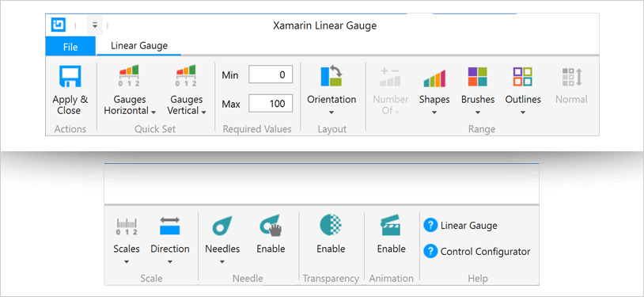The width and height of the screenshot is (644, 297).
Task: Expand the Needles dropdown arrow
Action: point(222,261)
